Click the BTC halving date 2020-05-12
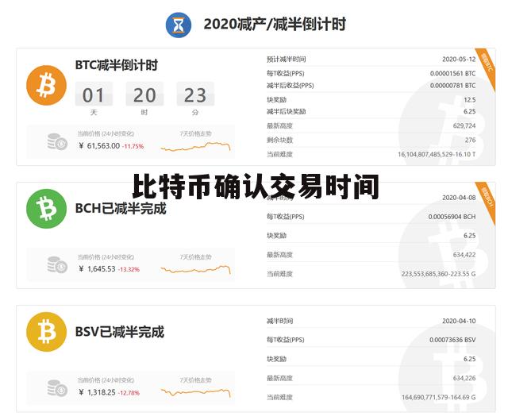 [x=459, y=60]
